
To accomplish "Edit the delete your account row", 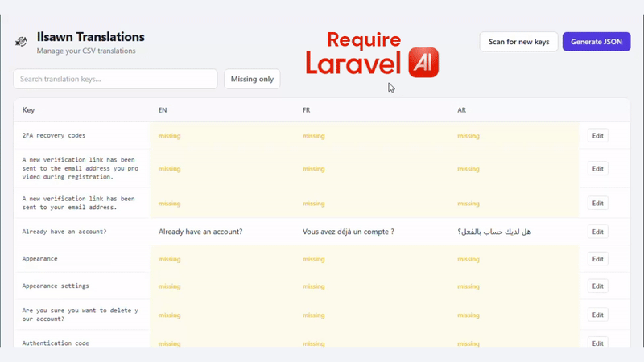I will tap(597, 315).
